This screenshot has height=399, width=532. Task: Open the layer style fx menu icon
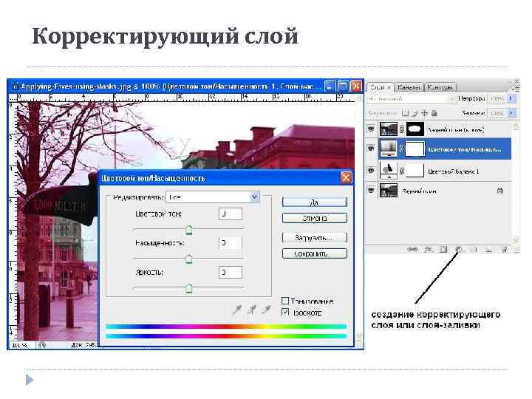[429, 249]
